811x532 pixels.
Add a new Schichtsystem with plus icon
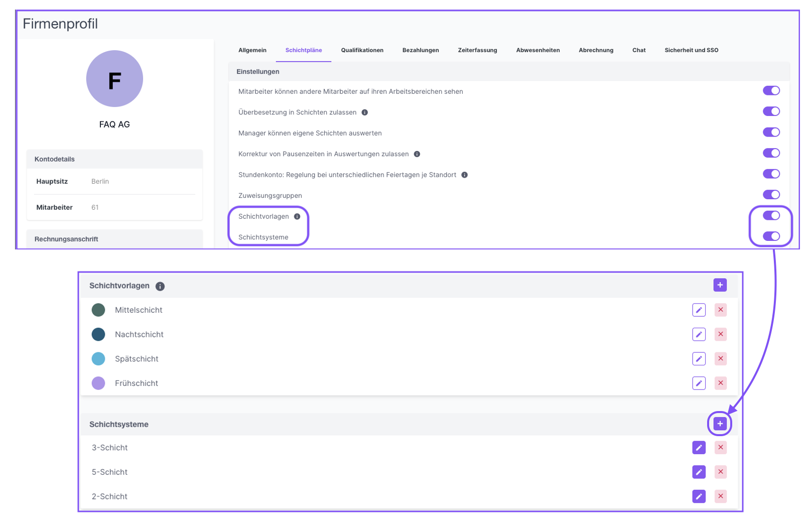point(720,424)
